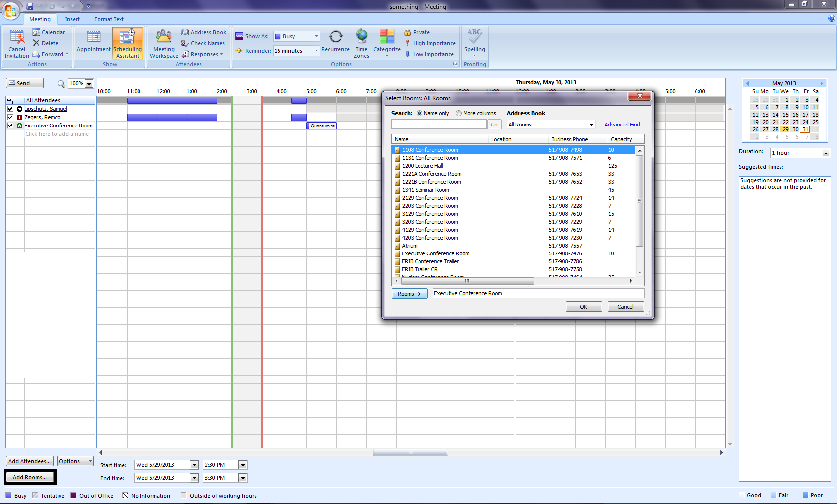Open the Scheduling Assistant view

pyautogui.click(x=128, y=43)
